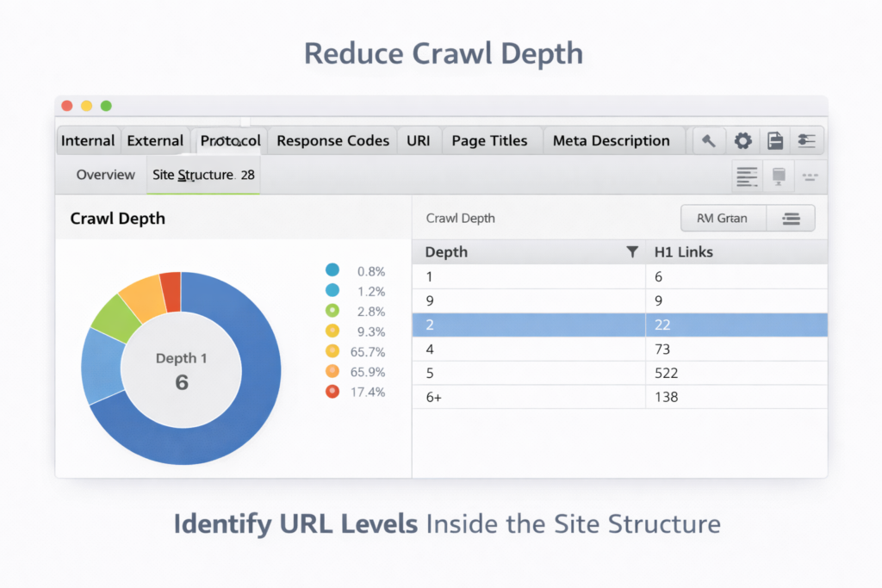This screenshot has width=882, height=588.
Task: Select the monitor view icon
Action: pos(778,176)
